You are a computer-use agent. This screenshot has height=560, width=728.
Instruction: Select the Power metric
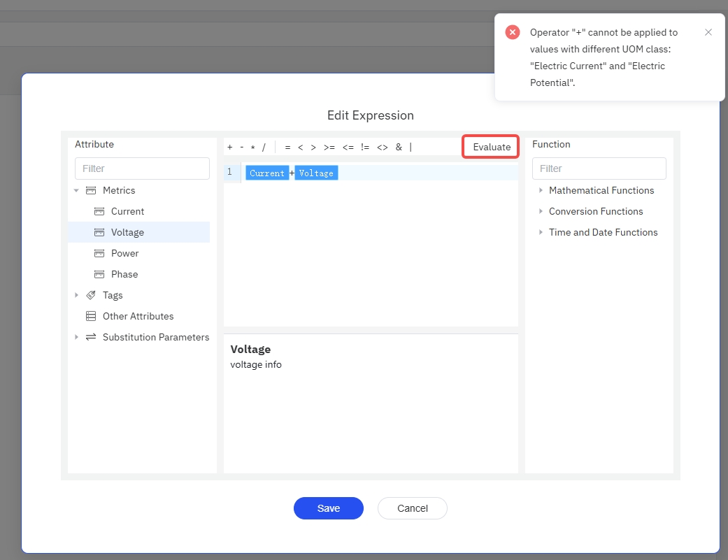pos(124,253)
